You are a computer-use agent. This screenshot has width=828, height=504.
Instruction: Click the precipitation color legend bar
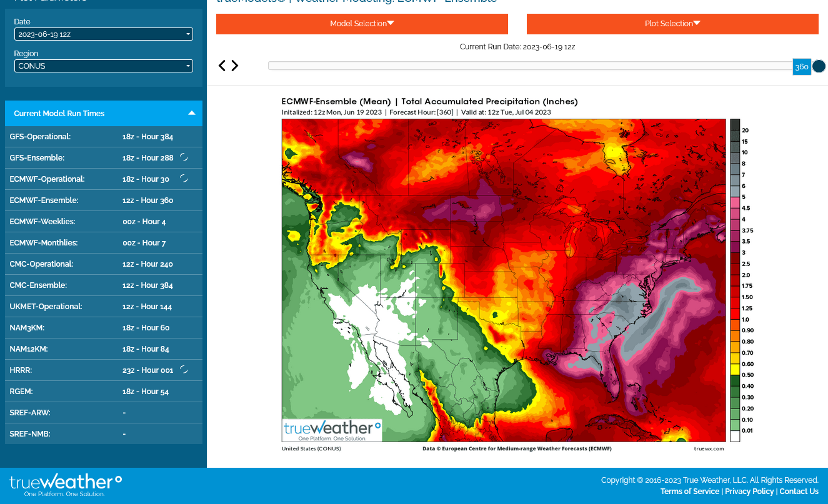pyautogui.click(x=735, y=280)
